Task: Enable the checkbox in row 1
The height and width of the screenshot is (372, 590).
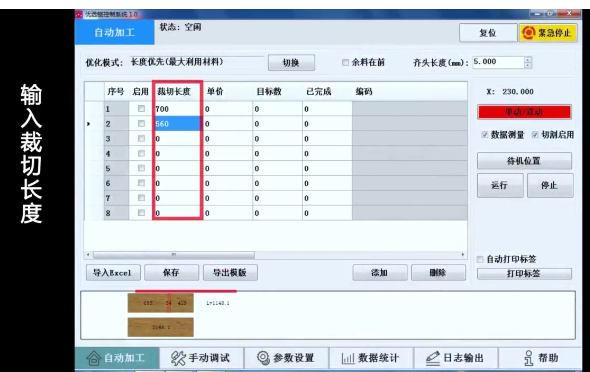Action: tap(141, 109)
